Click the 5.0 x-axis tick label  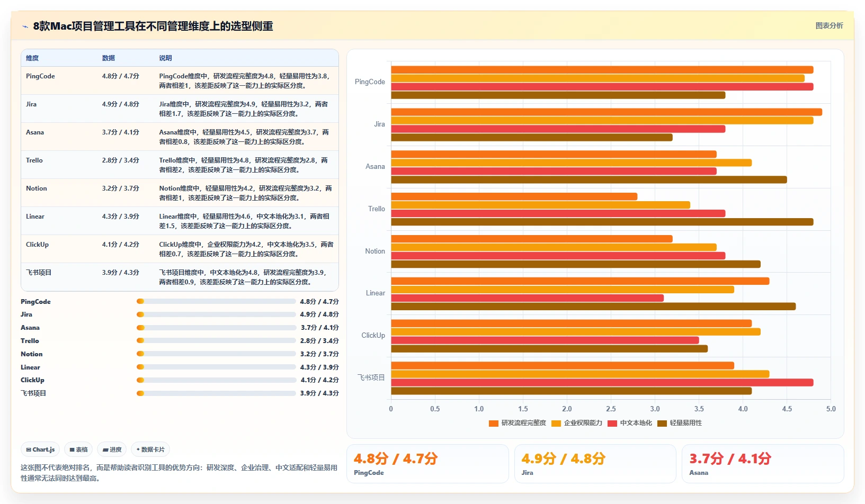(831, 409)
